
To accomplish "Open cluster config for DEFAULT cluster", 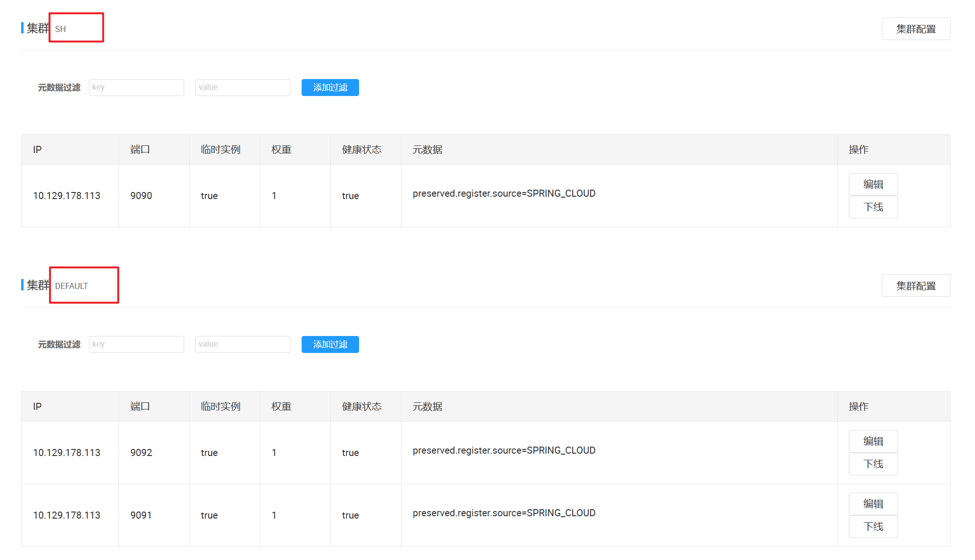I will 915,286.
